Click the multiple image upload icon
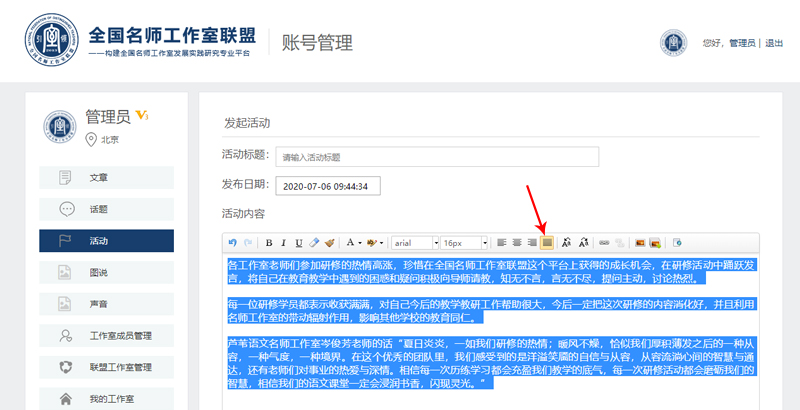 [655, 243]
